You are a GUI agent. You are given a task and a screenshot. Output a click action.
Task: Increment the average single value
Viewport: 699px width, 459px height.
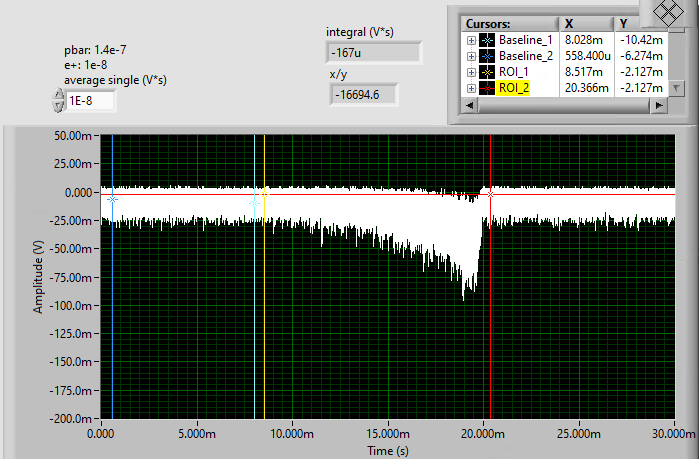click(x=58, y=94)
